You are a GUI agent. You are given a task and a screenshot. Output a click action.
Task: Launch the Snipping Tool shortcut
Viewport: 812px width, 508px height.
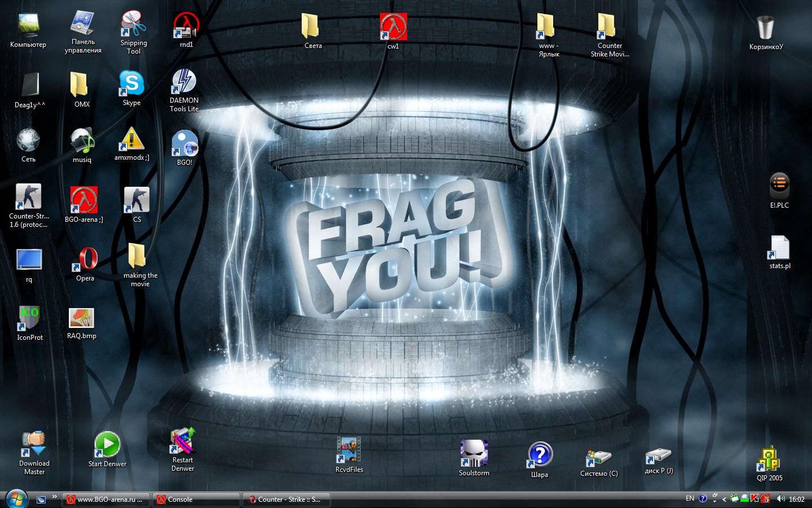click(x=134, y=32)
